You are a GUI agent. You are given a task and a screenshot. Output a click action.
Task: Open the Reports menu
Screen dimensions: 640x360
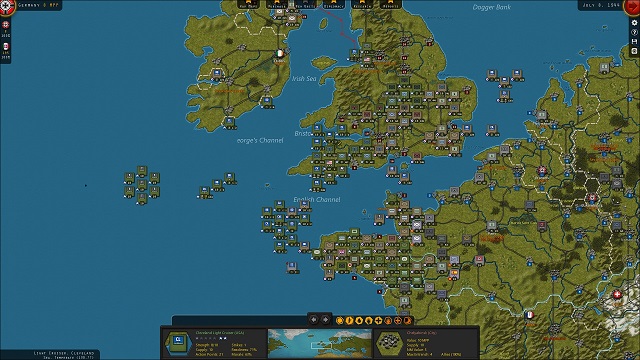391,4
